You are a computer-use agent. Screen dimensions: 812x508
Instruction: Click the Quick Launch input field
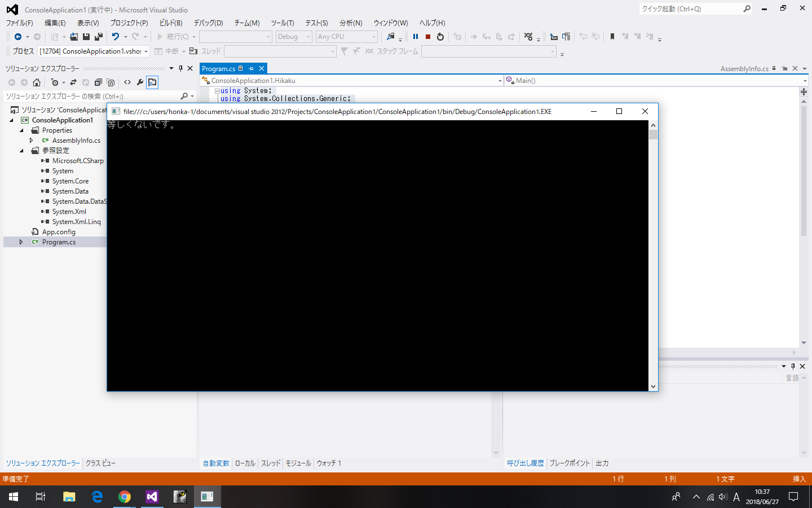[x=691, y=8]
